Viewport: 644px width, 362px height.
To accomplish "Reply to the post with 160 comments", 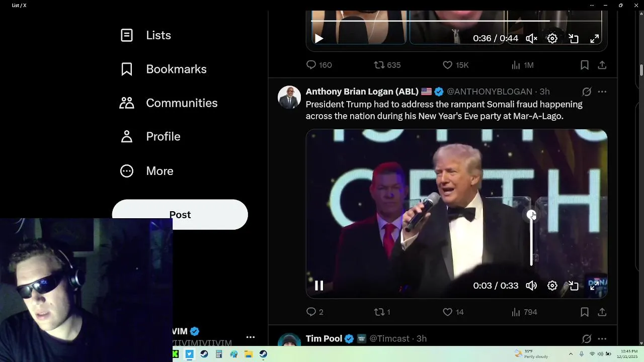I will [x=319, y=65].
